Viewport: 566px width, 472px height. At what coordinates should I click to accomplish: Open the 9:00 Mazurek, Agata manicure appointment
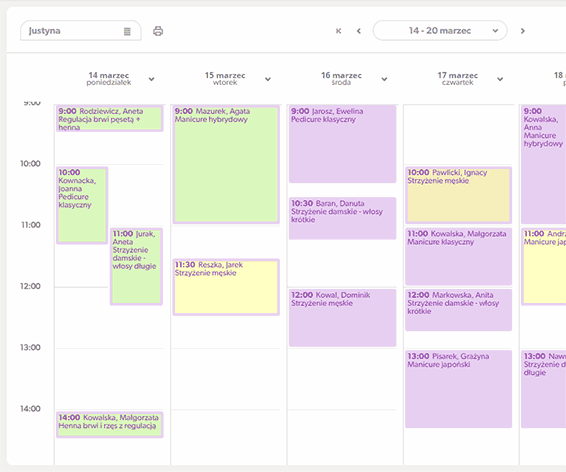pos(226,164)
